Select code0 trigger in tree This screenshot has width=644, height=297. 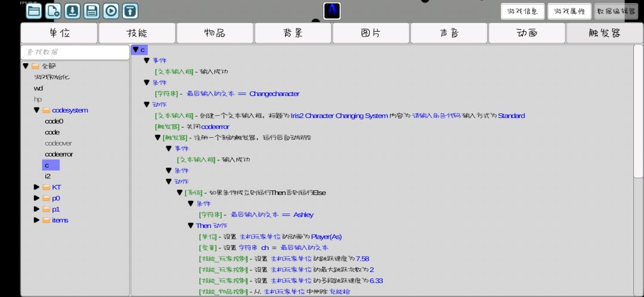[x=54, y=121]
